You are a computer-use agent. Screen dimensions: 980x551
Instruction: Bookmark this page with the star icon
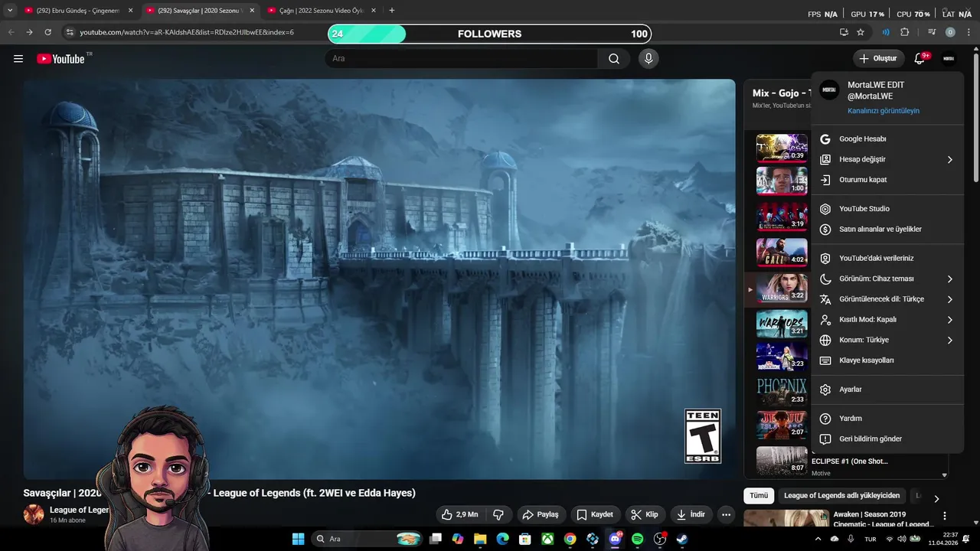pos(861,32)
